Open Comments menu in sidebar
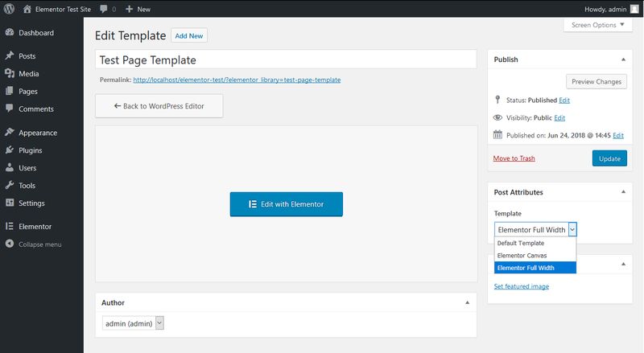The image size is (644, 353). (36, 109)
